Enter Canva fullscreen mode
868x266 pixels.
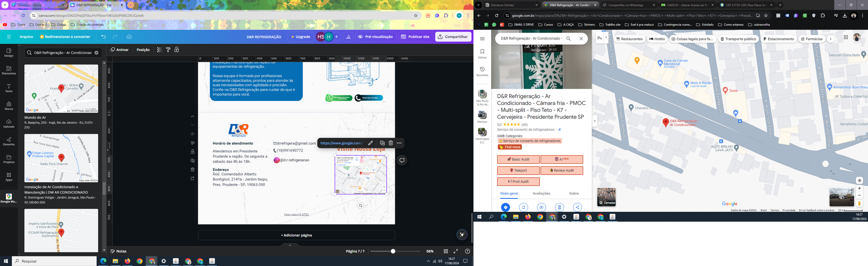tap(456, 251)
